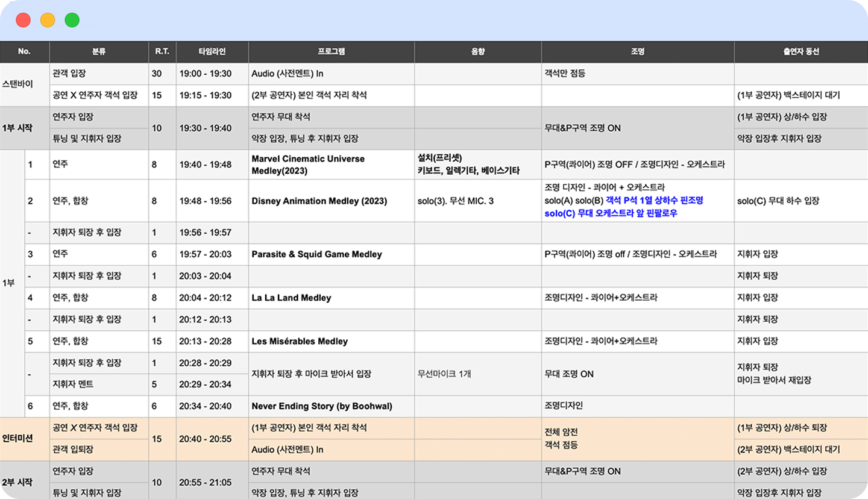Select 'Disney Animation Medley (2023)' cell
This screenshot has height=499, width=868.
[x=331, y=201]
